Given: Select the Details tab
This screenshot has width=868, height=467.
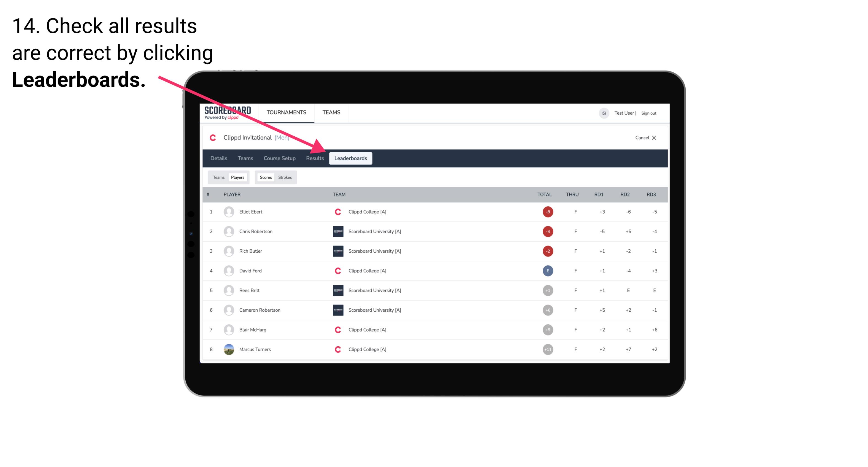Looking at the screenshot, I should coord(218,159).
